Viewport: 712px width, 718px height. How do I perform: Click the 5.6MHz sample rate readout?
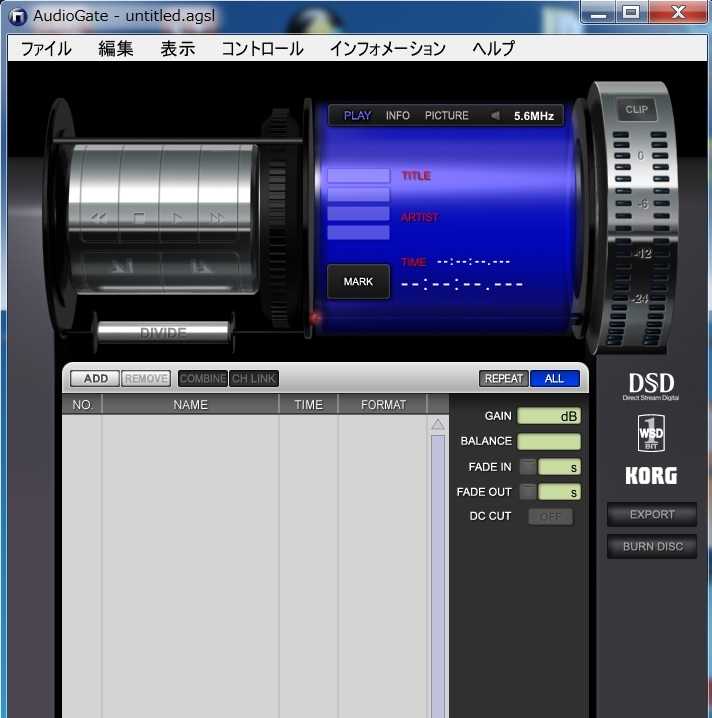533,116
